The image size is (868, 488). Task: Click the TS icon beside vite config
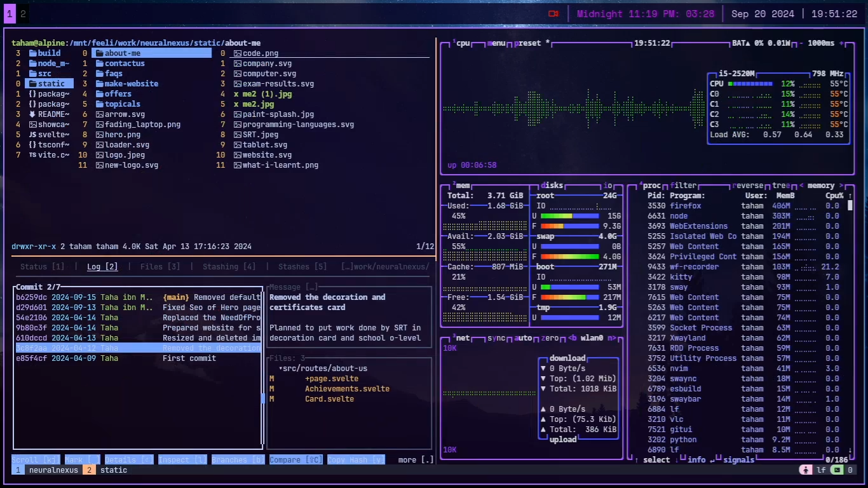point(32,155)
